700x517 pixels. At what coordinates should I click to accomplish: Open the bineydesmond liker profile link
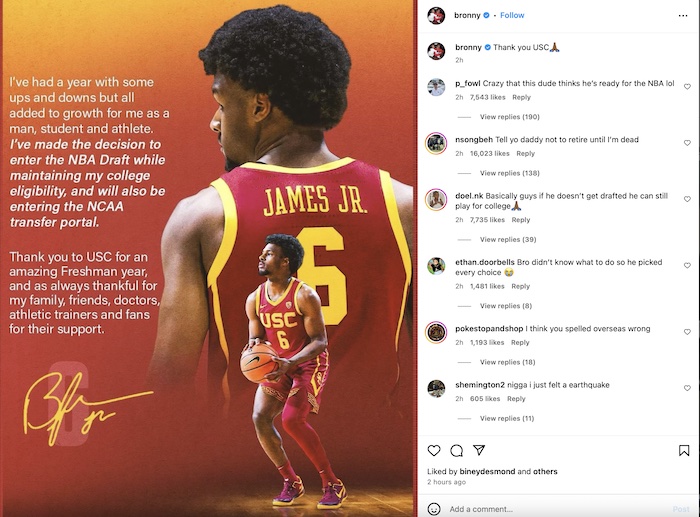click(x=487, y=471)
